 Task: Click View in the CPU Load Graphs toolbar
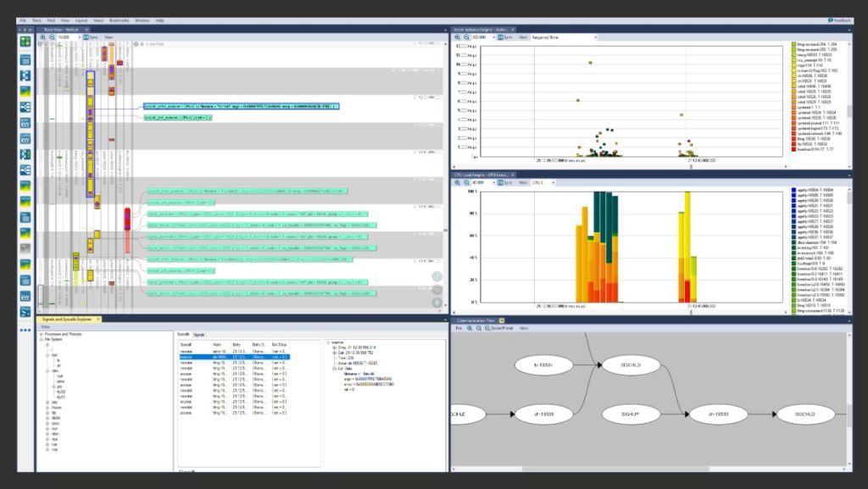pyautogui.click(x=522, y=182)
